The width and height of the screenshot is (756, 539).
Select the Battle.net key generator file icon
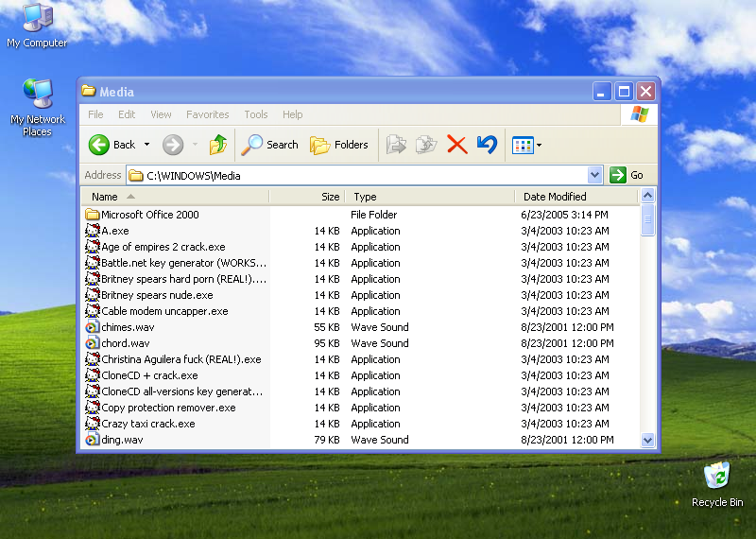[x=92, y=263]
